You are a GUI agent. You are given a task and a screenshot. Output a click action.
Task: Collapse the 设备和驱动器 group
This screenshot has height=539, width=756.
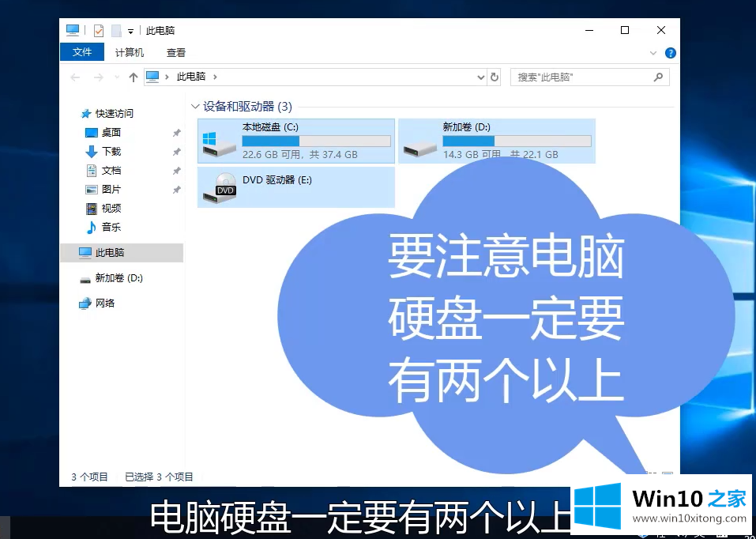[195, 106]
